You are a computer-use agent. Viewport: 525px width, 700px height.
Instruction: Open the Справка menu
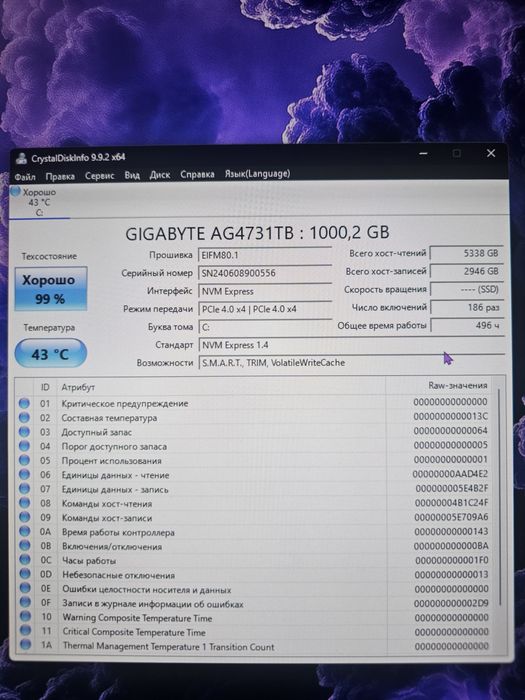197,175
